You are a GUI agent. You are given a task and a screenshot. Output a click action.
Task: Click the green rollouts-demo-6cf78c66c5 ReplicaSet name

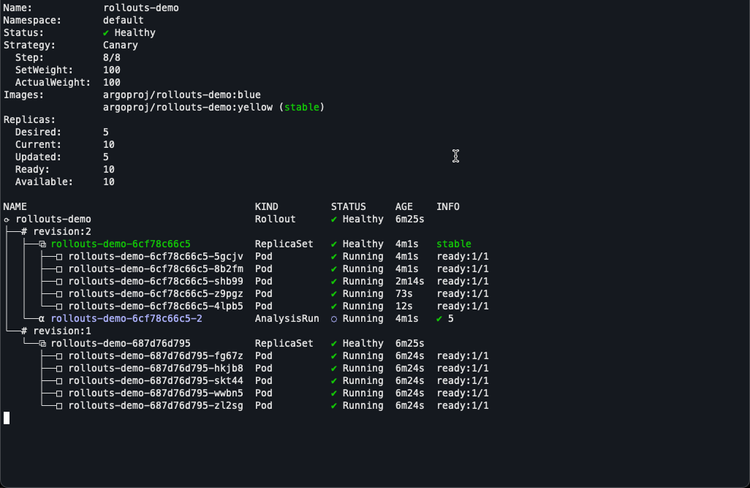(120, 244)
